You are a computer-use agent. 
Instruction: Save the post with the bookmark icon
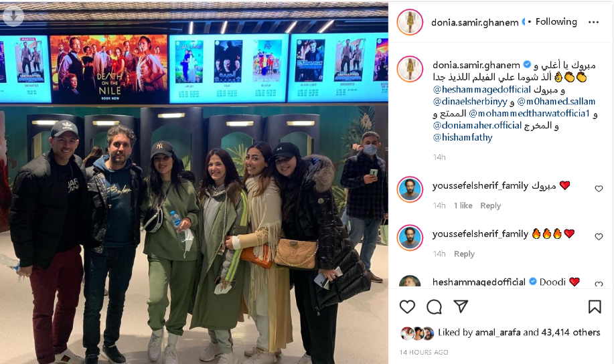tap(595, 307)
